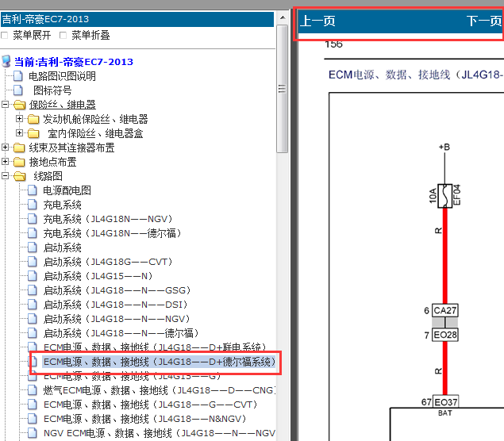Click page icon of 充电系统（JL4G18N——德尔福）
504x441 pixels.
point(32,233)
